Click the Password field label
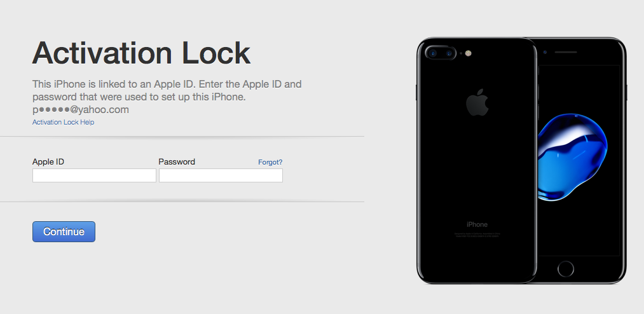Image resolution: width=644 pixels, height=314 pixels. [x=177, y=161]
